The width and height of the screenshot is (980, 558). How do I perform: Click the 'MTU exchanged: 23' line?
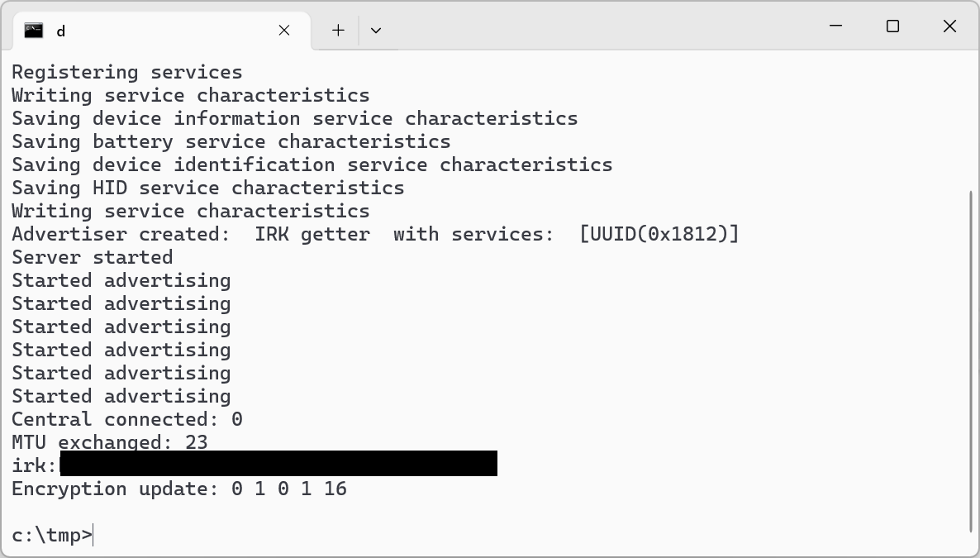[x=110, y=442]
